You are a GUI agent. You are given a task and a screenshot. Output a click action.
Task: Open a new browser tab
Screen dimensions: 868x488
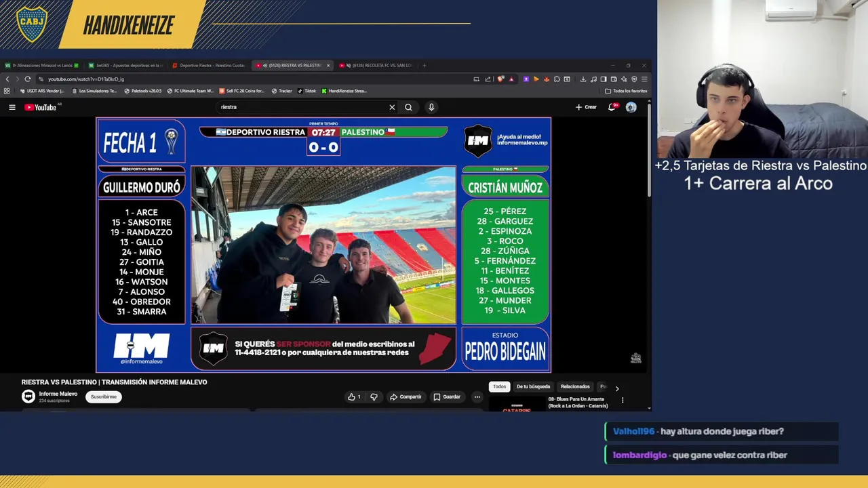pos(425,66)
